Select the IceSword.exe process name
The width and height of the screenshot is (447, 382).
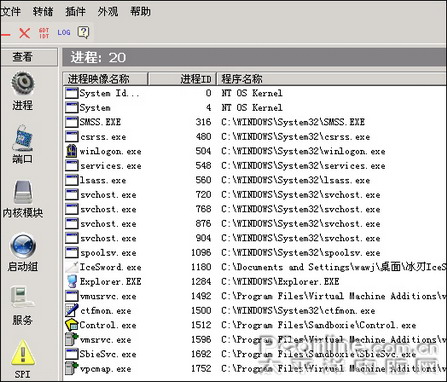pyautogui.click(x=110, y=267)
